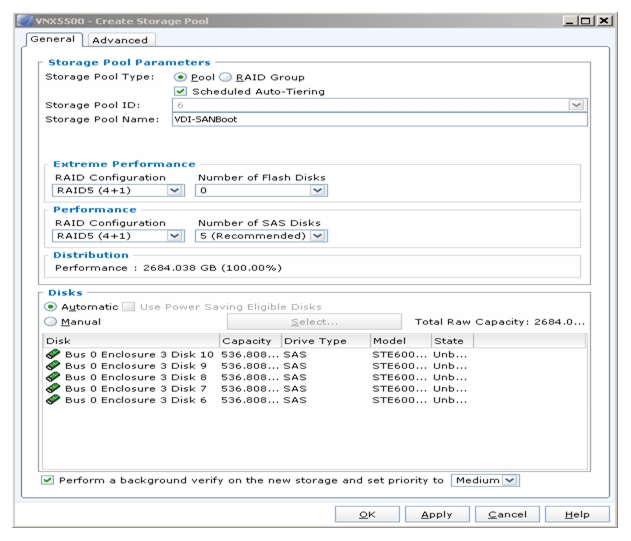
Task: Click 536.808... capacity cell for Disk 8
Action: pos(250,377)
